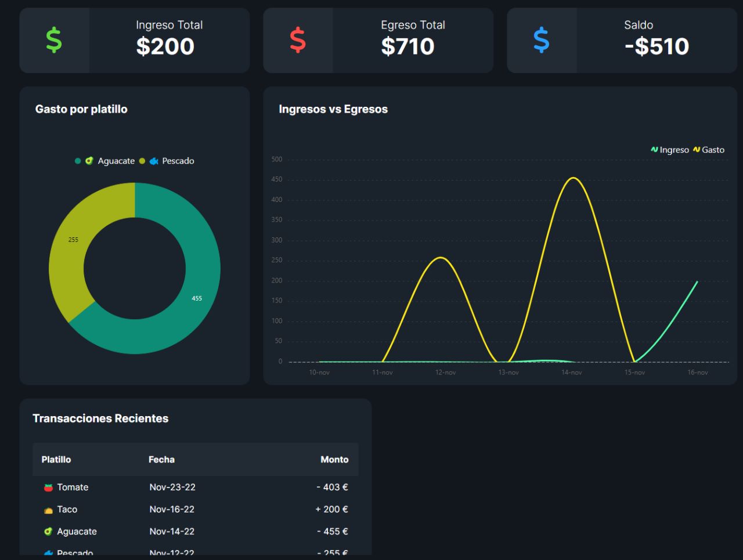Click the + 200 € amount
The width and height of the screenshot is (743, 560).
pos(331,510)
